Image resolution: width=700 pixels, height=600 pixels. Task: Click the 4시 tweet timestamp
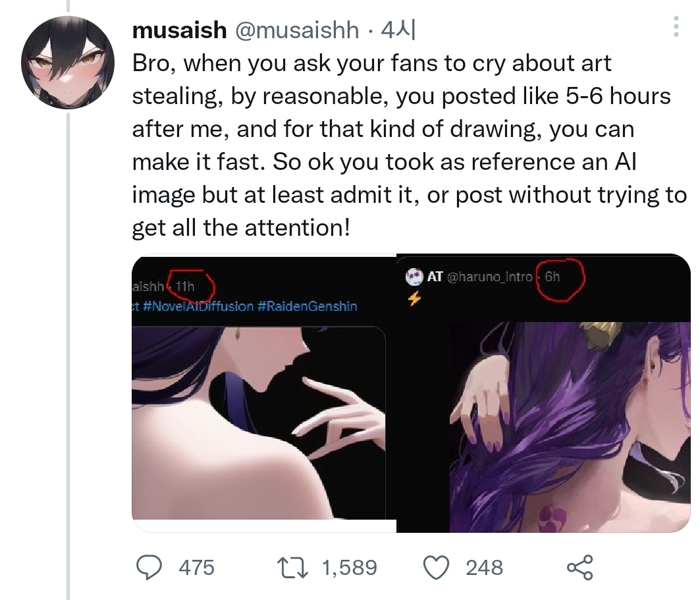(x=401, y=30)
